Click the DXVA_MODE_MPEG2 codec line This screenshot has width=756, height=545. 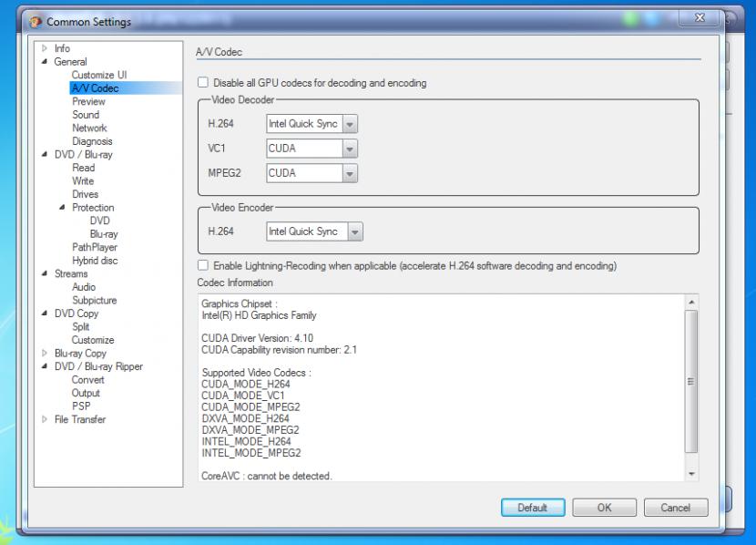point(250,430)
